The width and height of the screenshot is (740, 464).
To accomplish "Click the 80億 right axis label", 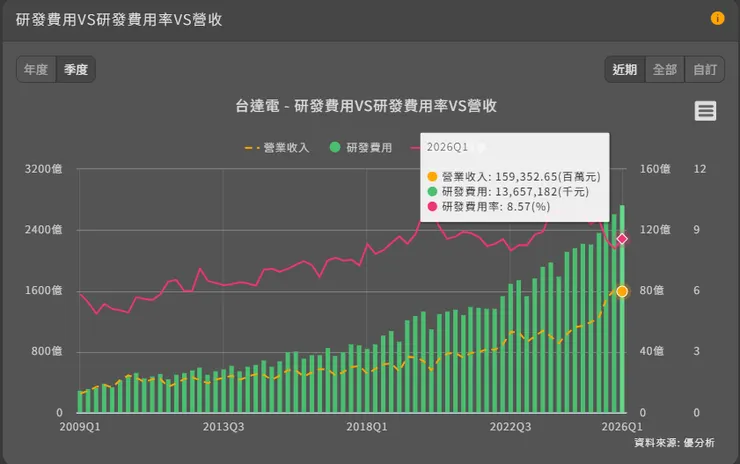I will 652,291.
